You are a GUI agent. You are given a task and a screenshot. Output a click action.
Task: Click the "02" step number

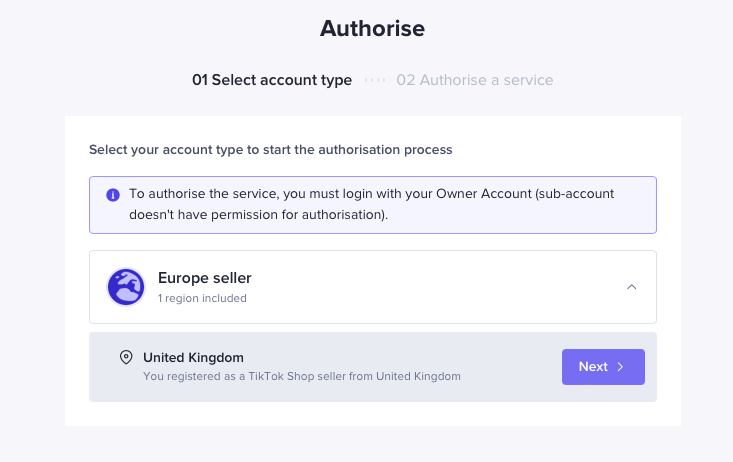405,80
